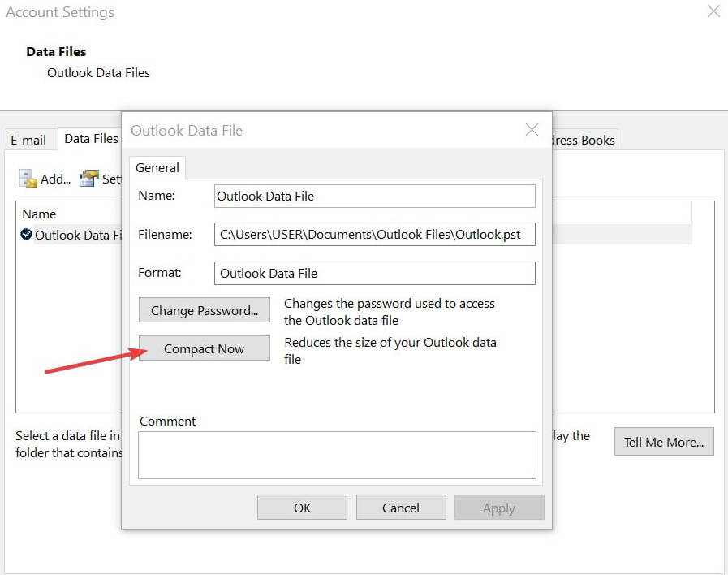Click the 'Outlook Data Files' subtitle text
The image size is (728, 575).
[x=98, y=73]
